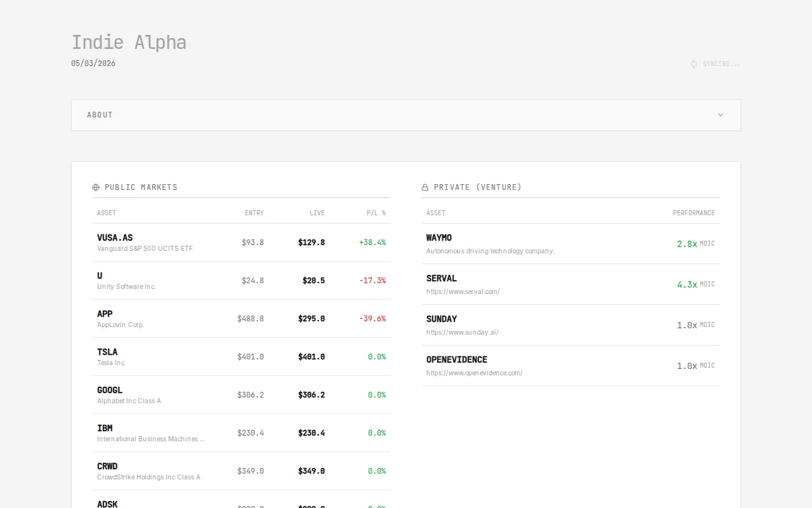Click the International Business Machines description
This screenshot has height=508, width=812.
[151, 439]
